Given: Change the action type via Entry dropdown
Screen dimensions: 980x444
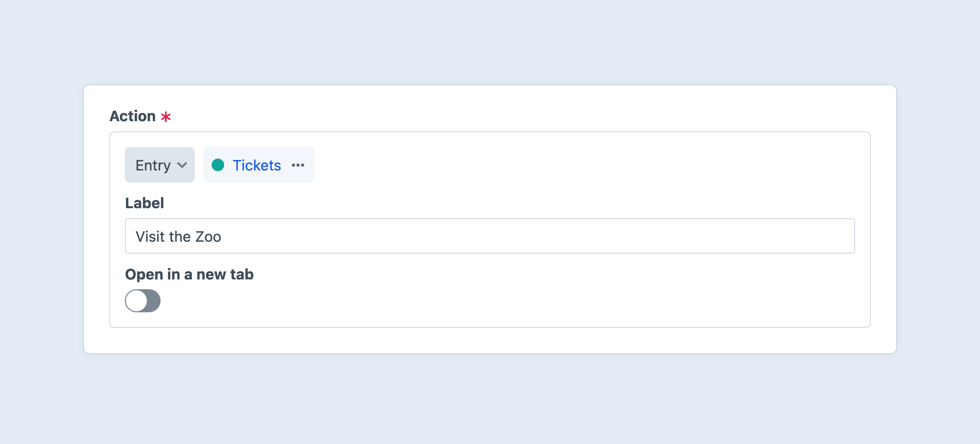Looking at the screenshot, I should coord(159,165).
